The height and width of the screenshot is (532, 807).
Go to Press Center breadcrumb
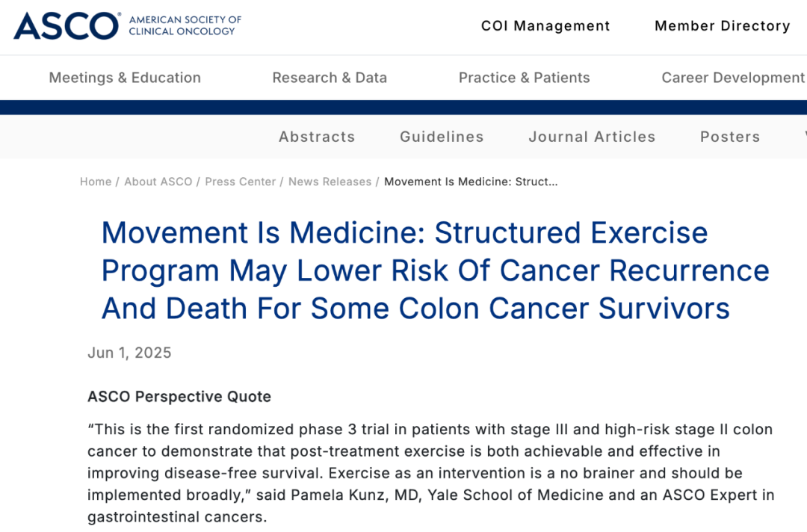241,182
